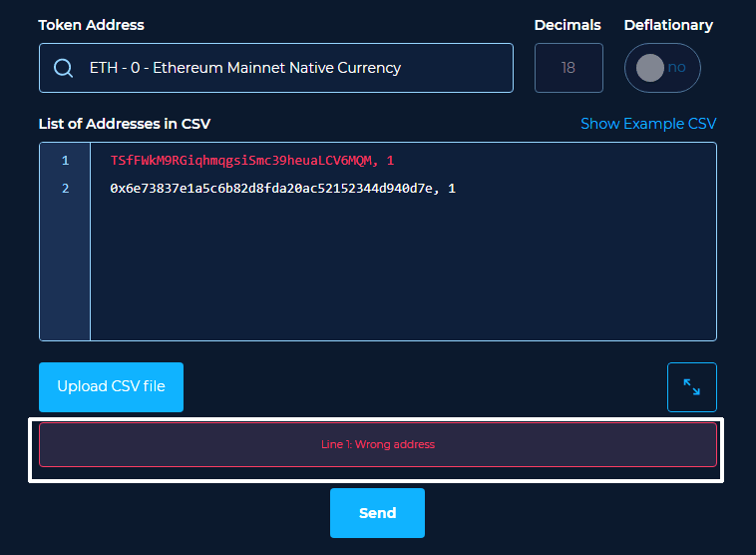
Task: Click the red invalid address on line 1
Action: coord(241,161)
